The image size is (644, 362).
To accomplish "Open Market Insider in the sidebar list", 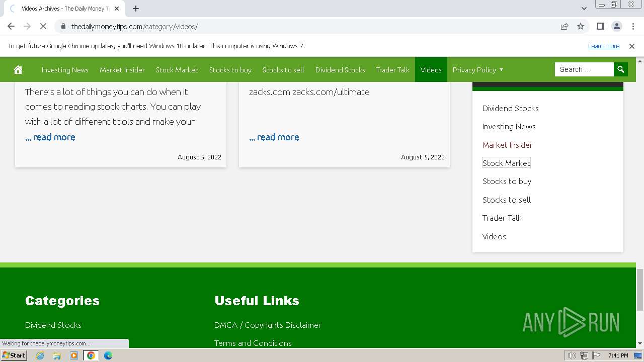I will coord(507,145).
